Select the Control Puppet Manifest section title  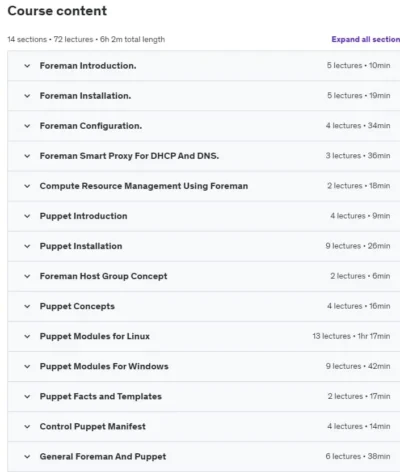click(x=93, y=426)
